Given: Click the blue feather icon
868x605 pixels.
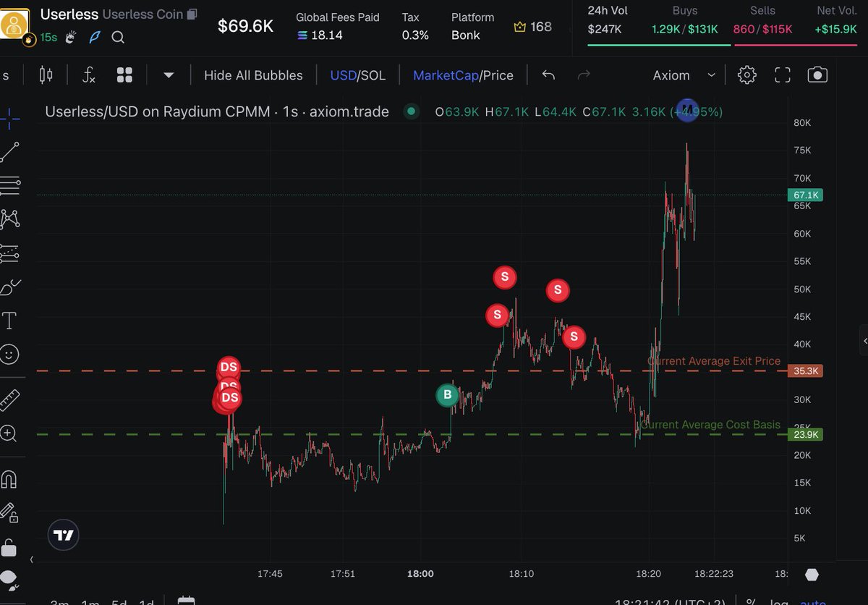Looking at the screenshot, I should 95,37.
